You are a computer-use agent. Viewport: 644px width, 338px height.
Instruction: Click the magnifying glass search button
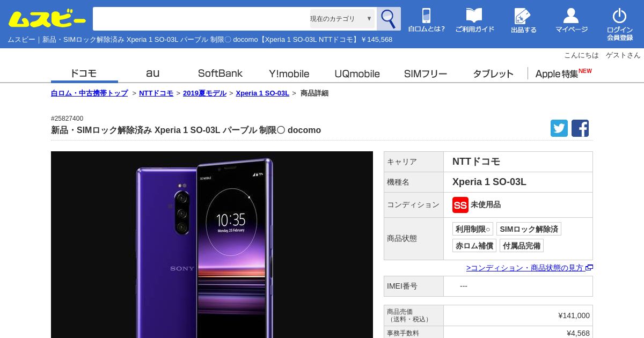(389, 19)
